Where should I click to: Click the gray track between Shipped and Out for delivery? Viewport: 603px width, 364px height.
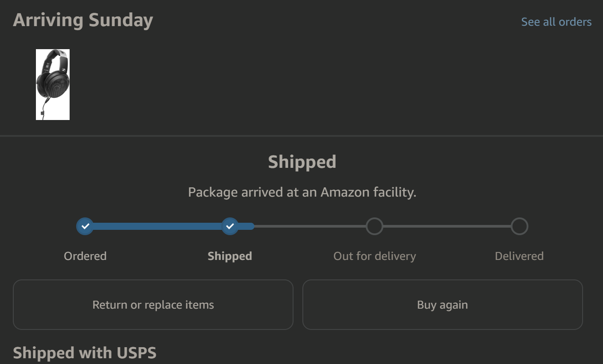pyautogui.click(x=310, y=226)
